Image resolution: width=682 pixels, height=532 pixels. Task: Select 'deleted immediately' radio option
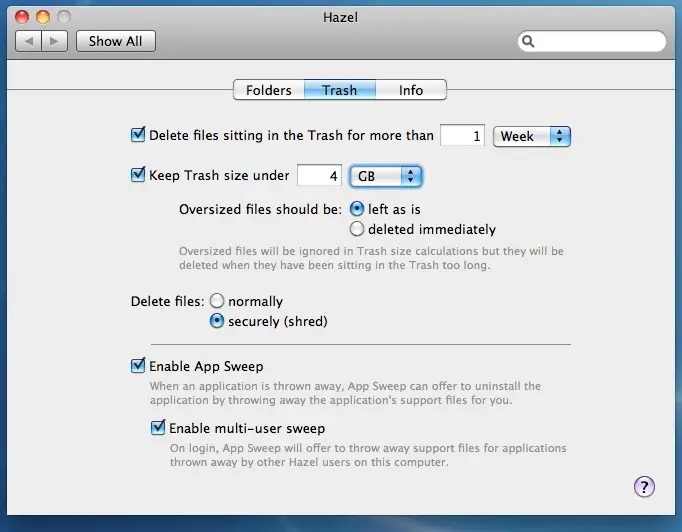click(357, 229)
